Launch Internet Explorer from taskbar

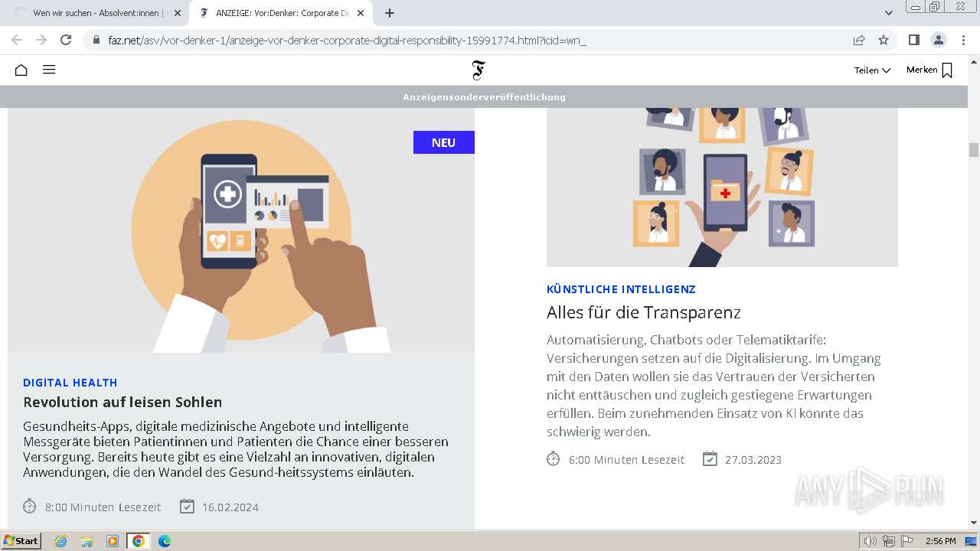click(61, 541)
